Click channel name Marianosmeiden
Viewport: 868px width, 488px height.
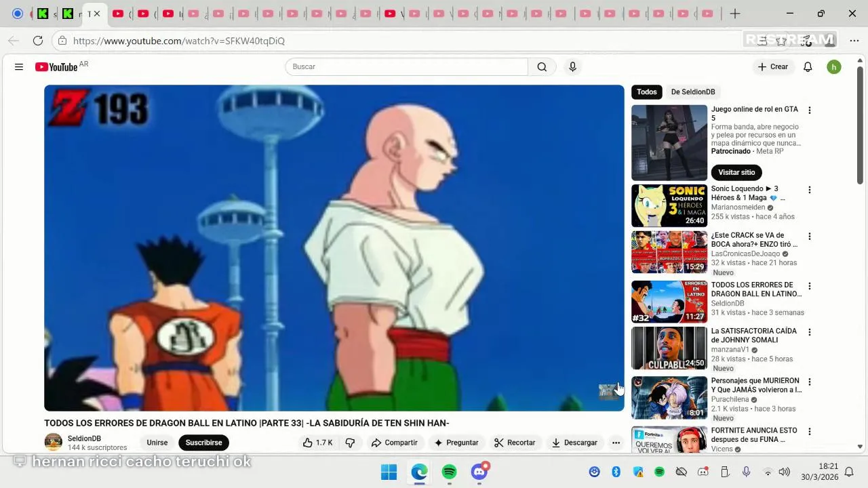tap(738, 207)
